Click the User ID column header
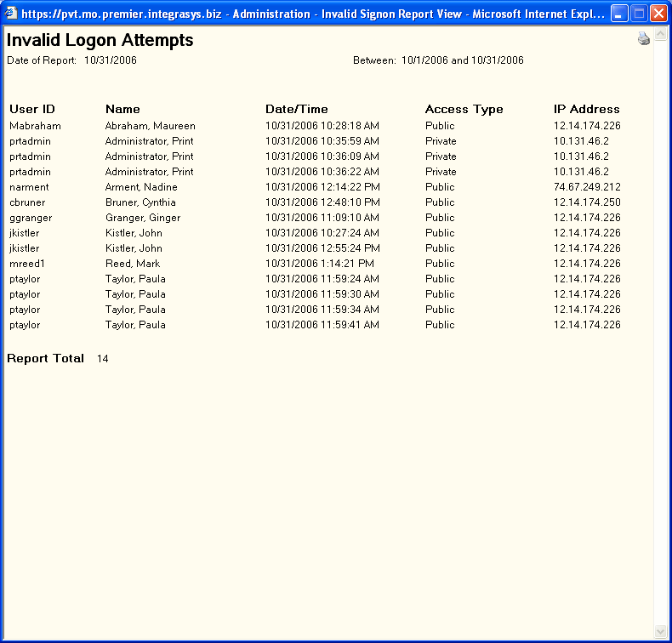This screenshot has height=643, width=672. coord(32,109)
